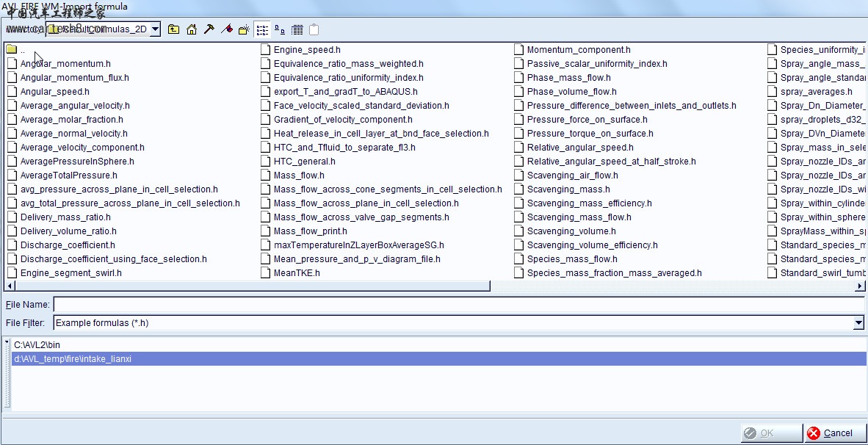Click the file list's right scroll arrow
This screenshot has width=868, height=445.
click(x=860, y=286)
